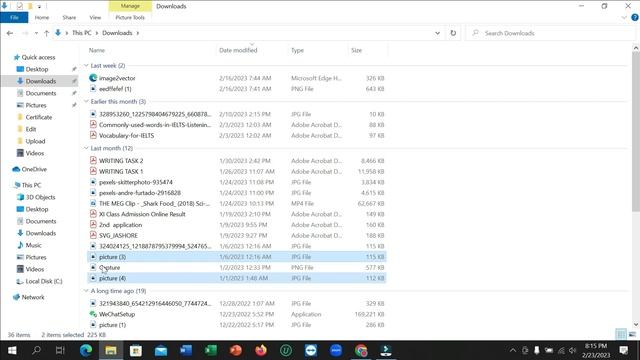The height and width of the screenshot is (360, 640).
Task: Expand the ribbon with the chevron
Action: pos(624,18)
